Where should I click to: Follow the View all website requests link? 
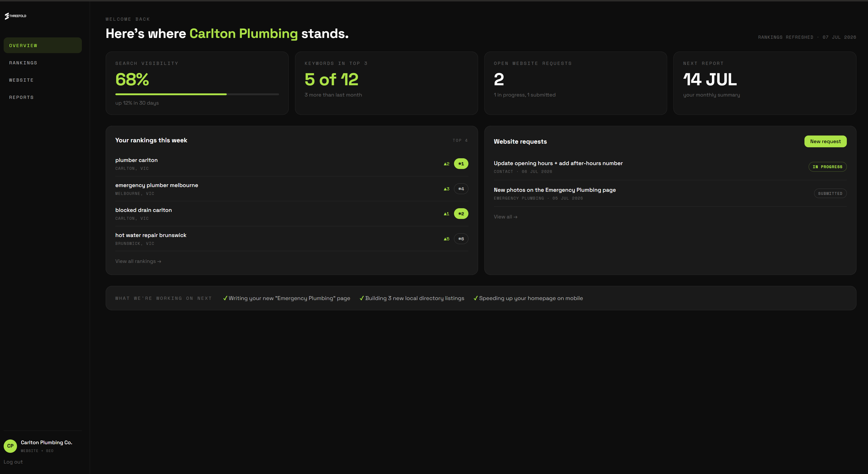[506, 217]
